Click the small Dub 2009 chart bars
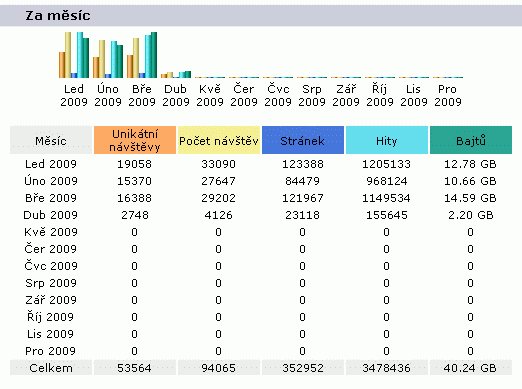Viewport: 522px width, 389px height. point(176,74)
